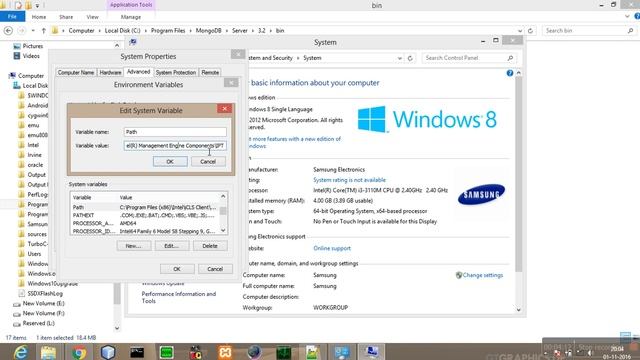Close the Edit System Variable dialog

click(x=224, y=108)
